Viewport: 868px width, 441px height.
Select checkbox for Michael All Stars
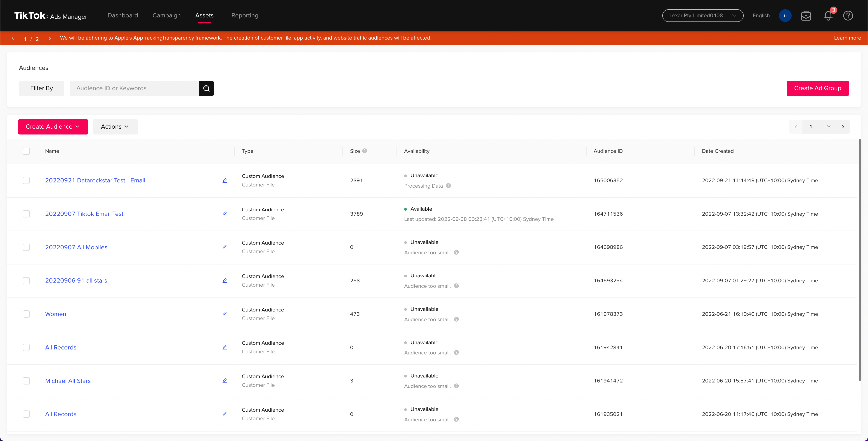(x=26, y=381)
